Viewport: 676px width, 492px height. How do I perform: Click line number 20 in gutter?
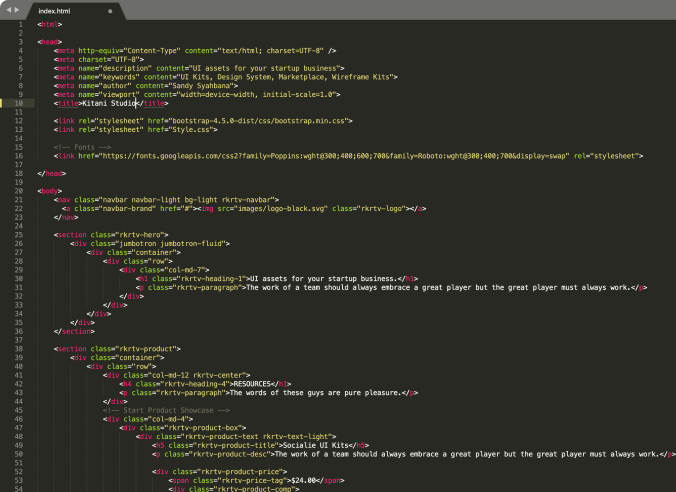click(x=19, y=191)
